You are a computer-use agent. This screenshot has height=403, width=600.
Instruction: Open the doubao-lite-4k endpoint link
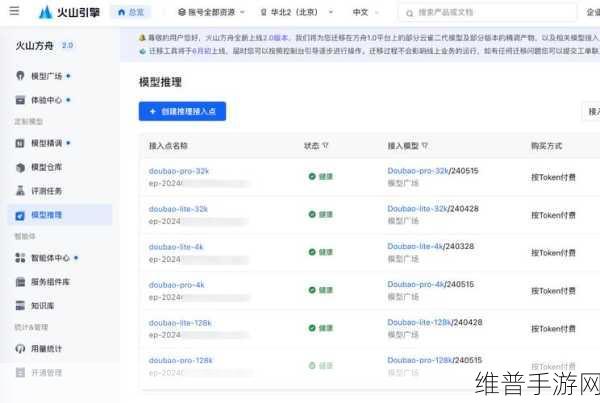tap(176, 247)
